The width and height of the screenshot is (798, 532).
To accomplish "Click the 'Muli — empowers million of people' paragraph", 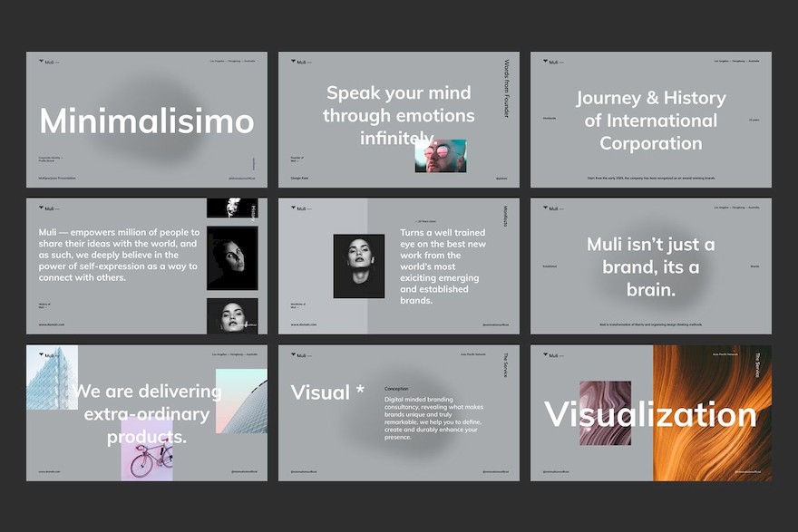I will [x=118, y=255].
